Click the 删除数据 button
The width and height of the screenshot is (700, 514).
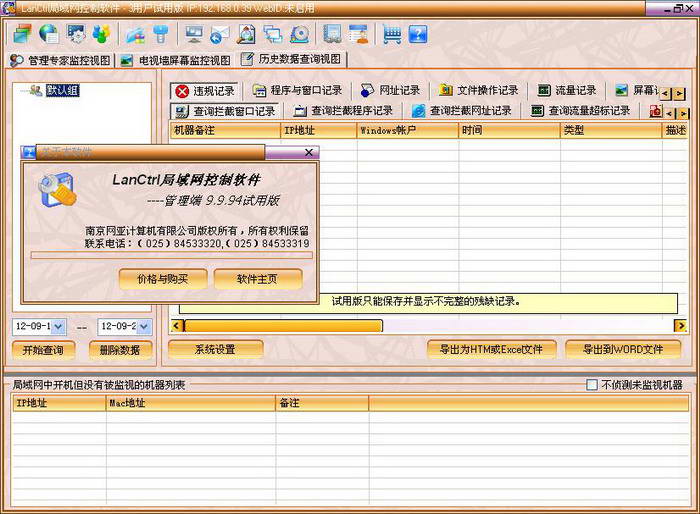tap(121, 350)
